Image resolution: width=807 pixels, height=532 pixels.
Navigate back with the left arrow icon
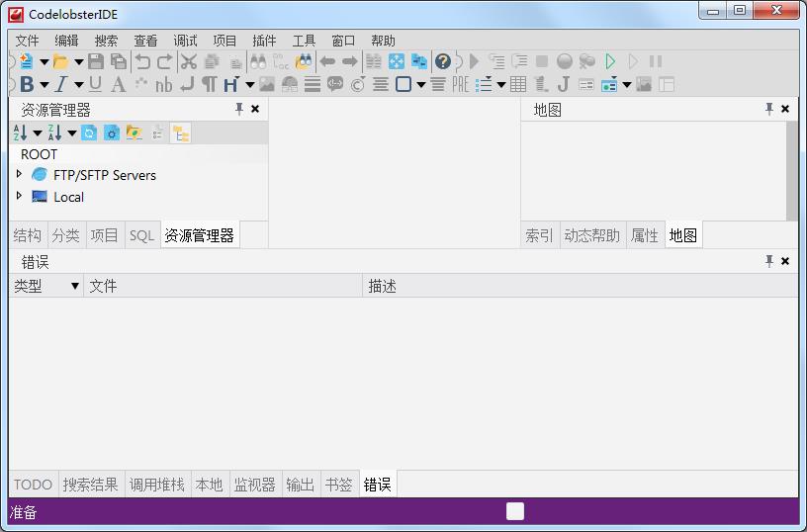point(327,61)
